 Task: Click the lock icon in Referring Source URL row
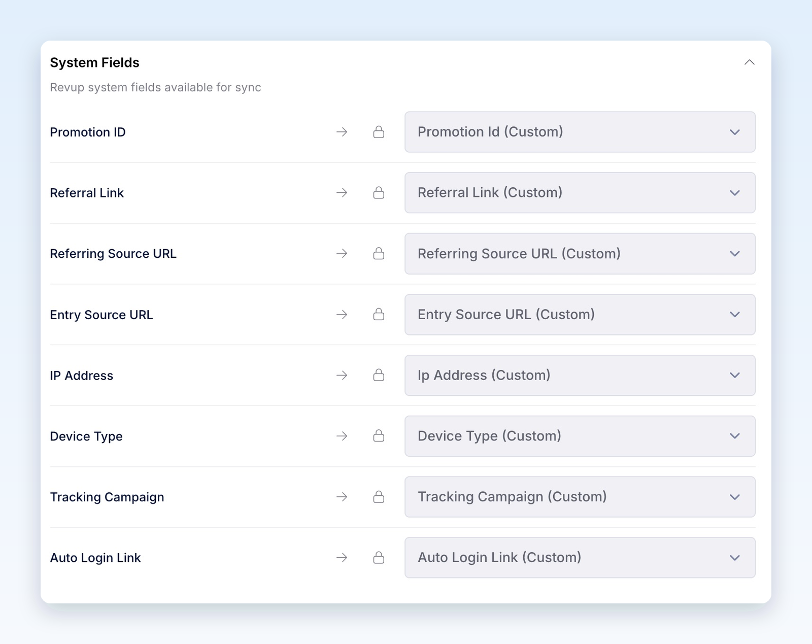(x=379, y=253)
